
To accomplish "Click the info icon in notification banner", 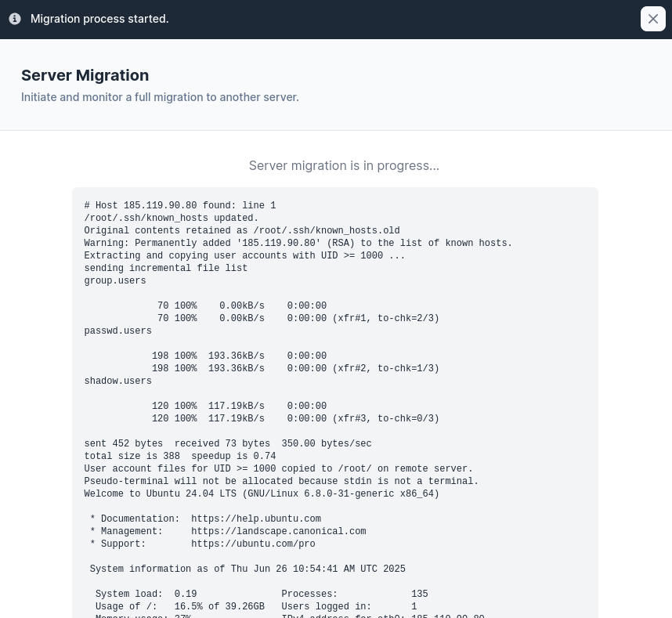I will 15,19.
